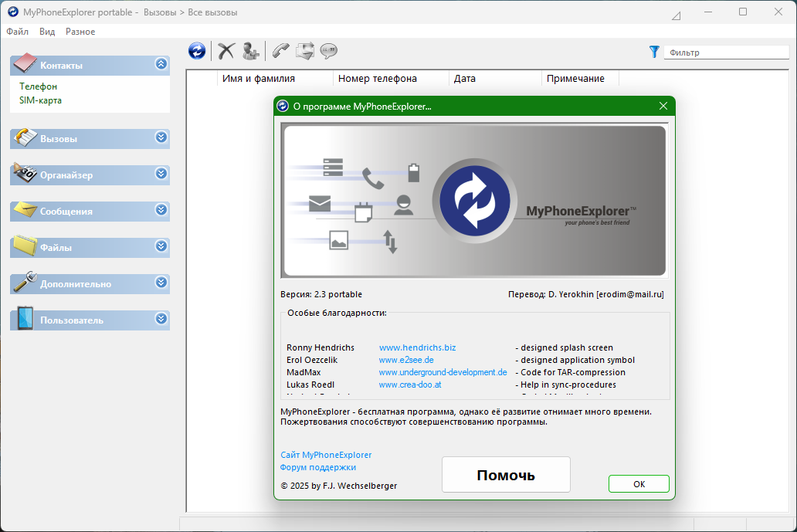This screenshot has width=797, height=532.
Task: Click the speech bubble message icon
Action: [329, 51]
